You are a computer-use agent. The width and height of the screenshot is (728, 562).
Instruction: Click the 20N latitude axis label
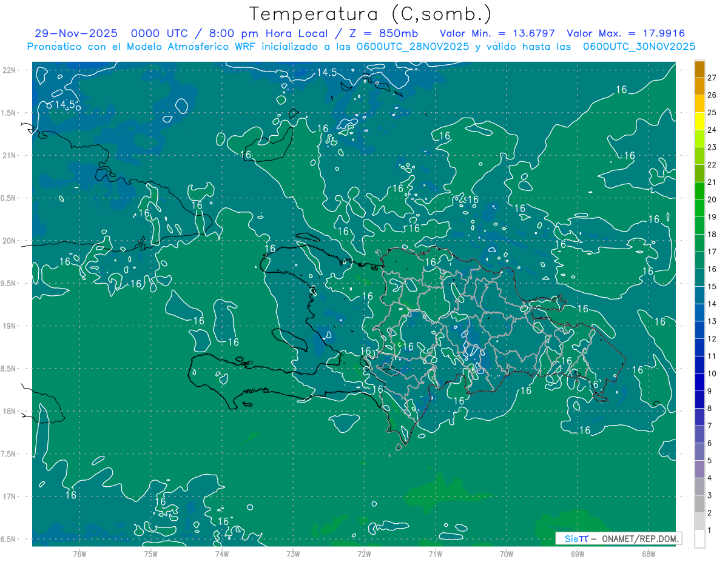(10, 241)
